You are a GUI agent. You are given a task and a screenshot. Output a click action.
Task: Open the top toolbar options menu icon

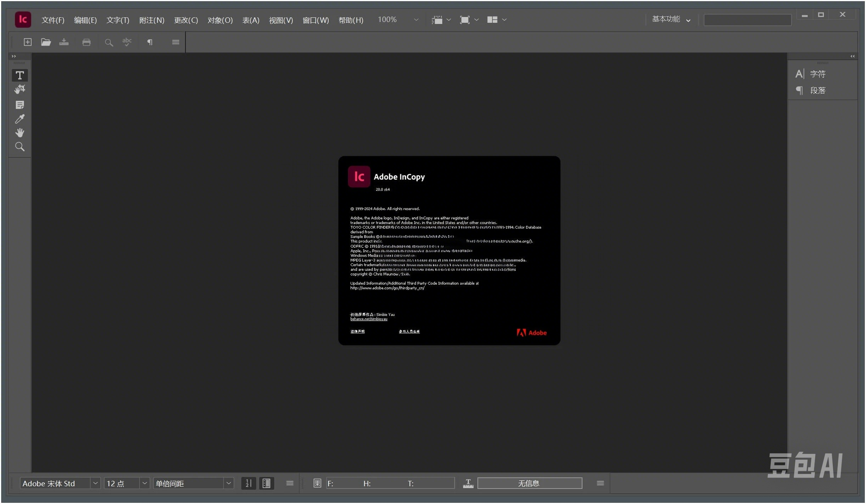[176, 42]
